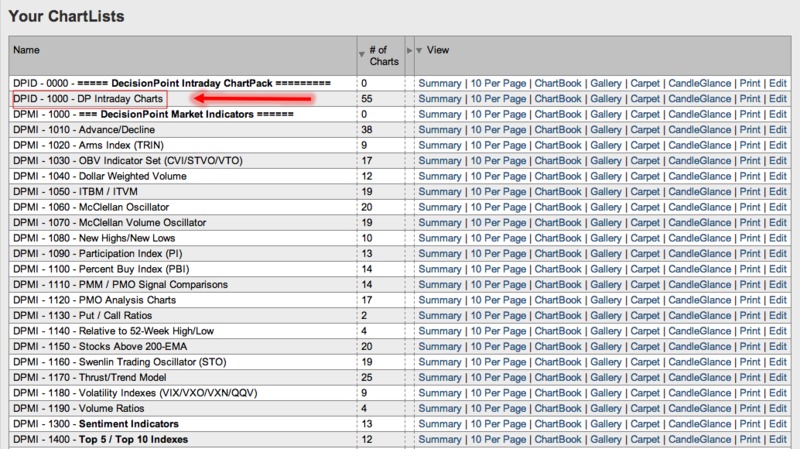Open Gallery for DPMI - 1170 Thrust/Trend Model
Image resolution: width=800 pixels, height=449 pixels.
click(x=606, y=378)
